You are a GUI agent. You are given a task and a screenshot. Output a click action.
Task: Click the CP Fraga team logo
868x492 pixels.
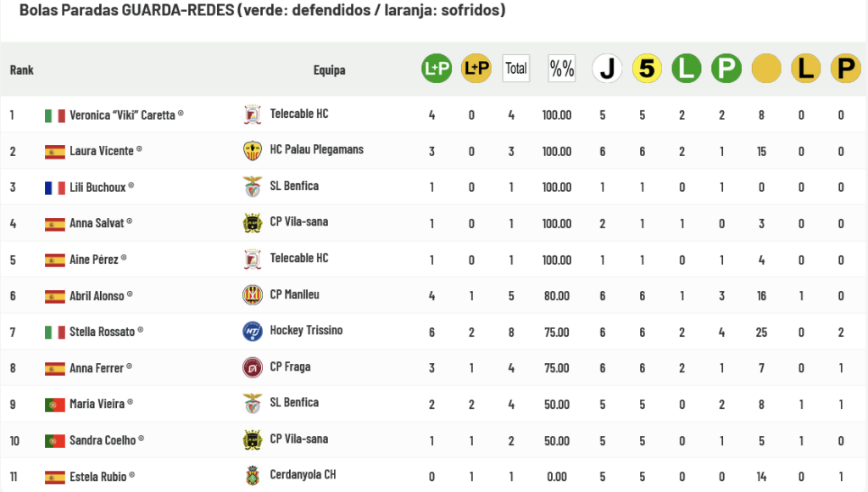252,367
